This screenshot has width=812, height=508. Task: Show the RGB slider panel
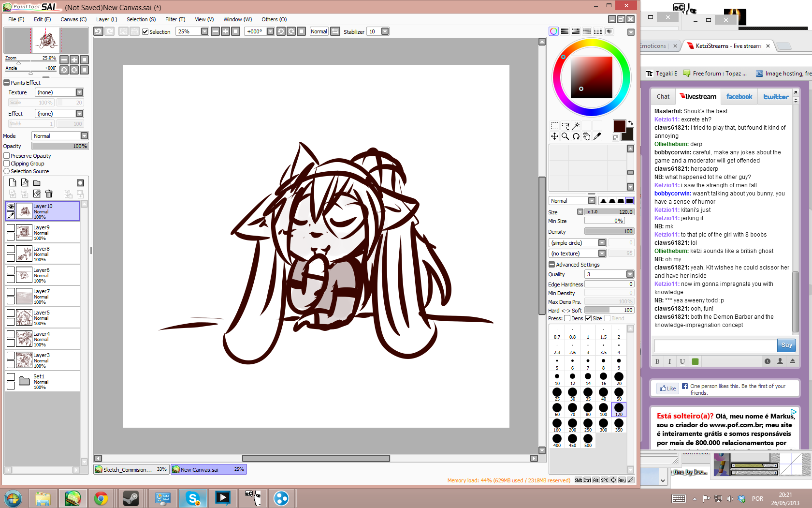click(x=565, y=31)
